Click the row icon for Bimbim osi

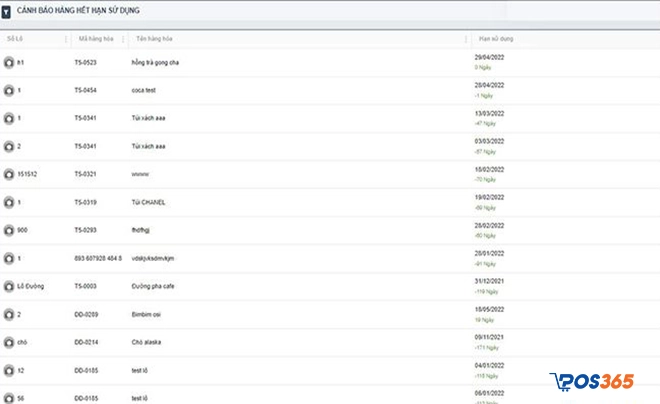pos(9,314)
